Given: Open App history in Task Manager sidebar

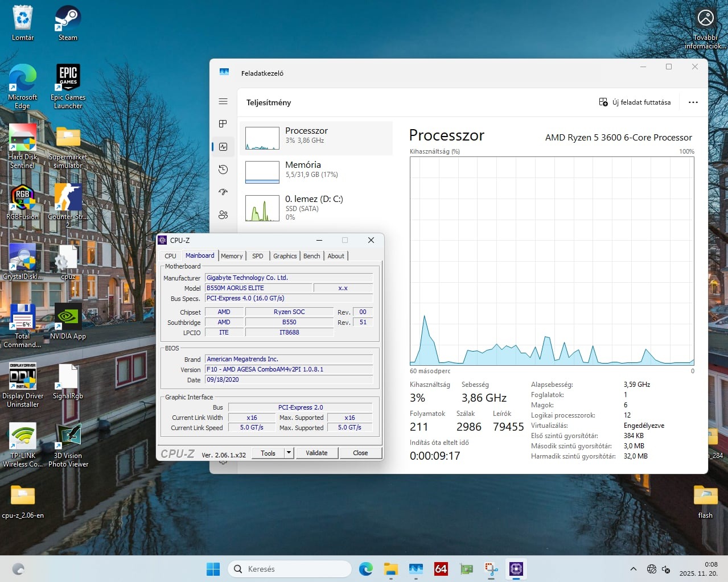Looking at the screenshot, I should click(223, 170).
